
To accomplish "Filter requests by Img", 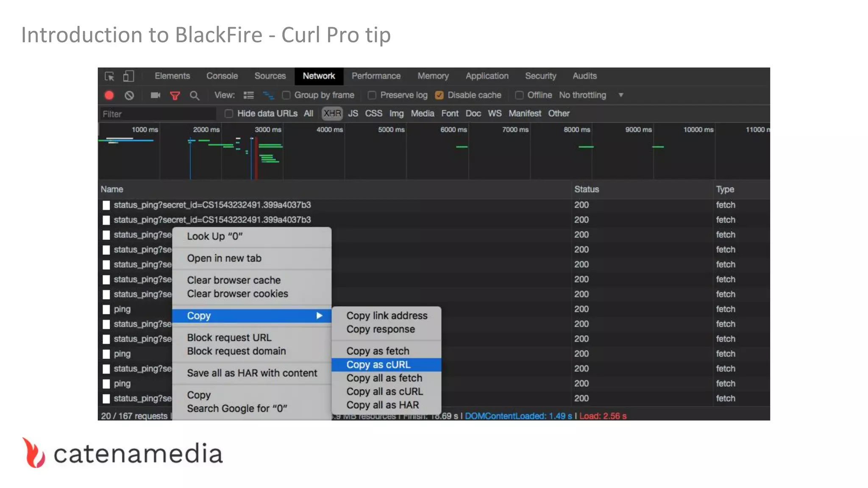I will point(396,114).
